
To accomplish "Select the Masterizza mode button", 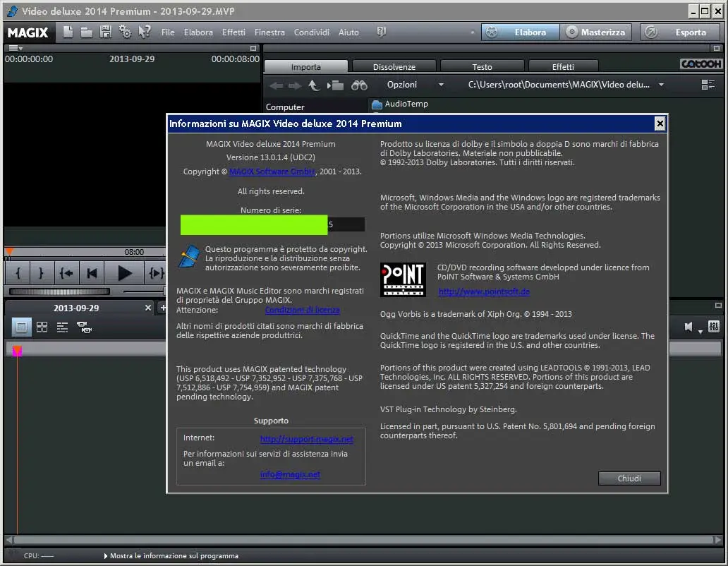I will pyautogui.click(x=595, y=32).
